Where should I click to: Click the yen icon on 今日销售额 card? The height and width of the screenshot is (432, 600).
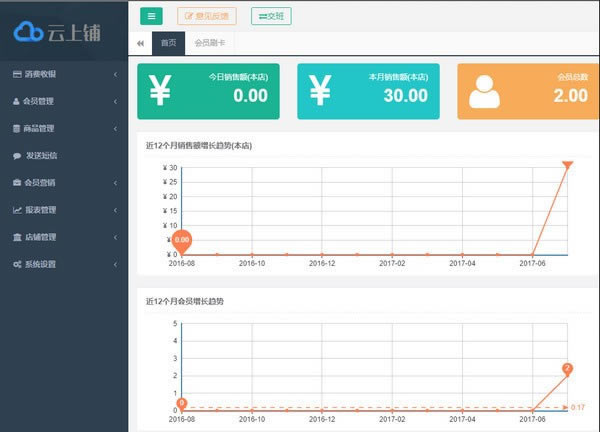tap(160, 90)
